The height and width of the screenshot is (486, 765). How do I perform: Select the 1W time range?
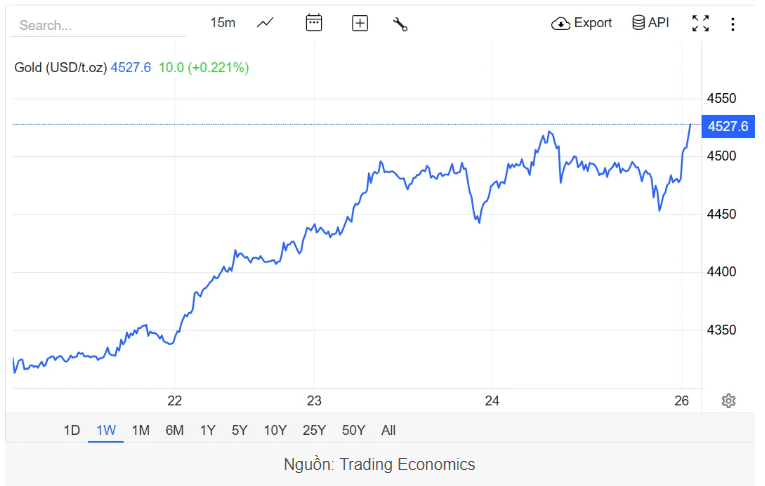pos(106,430)
